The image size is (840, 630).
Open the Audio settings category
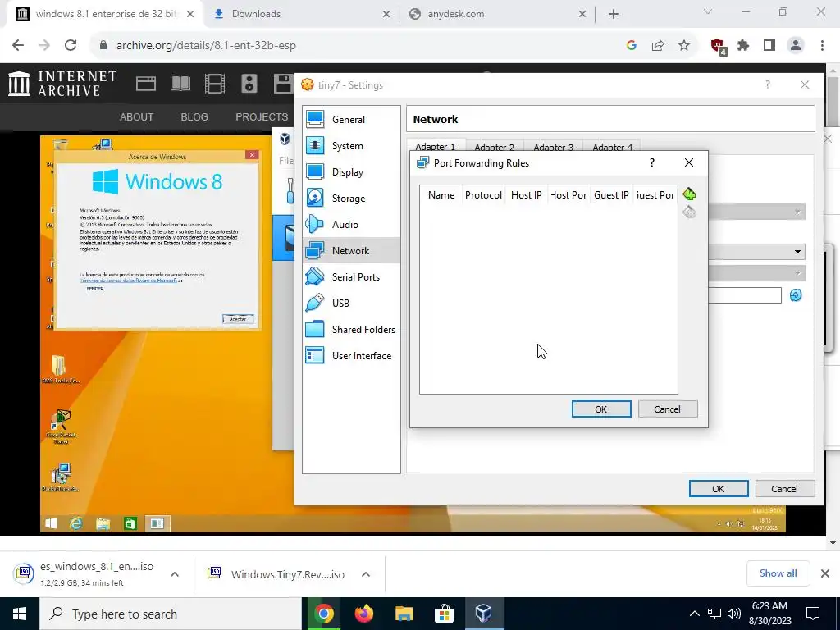pyautogui.click(x=351, y=225)
